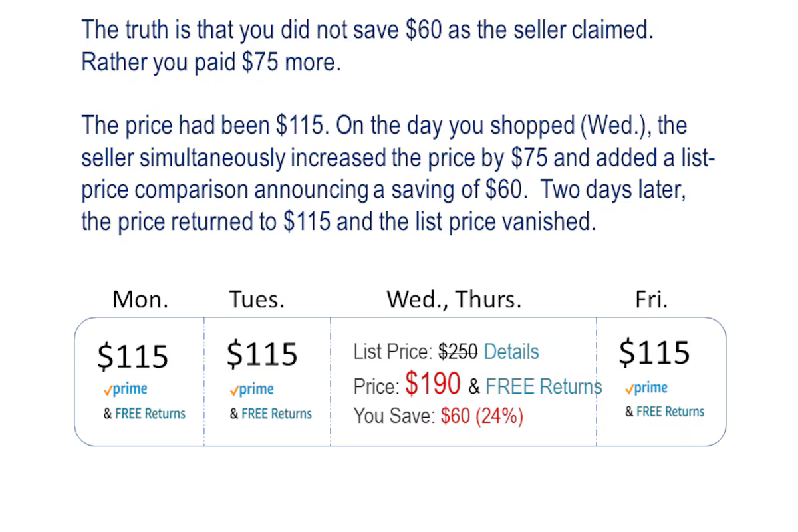Click the prime logo under Tuesday's price
Screen dimensions: 798x532
tap(252, 390)
